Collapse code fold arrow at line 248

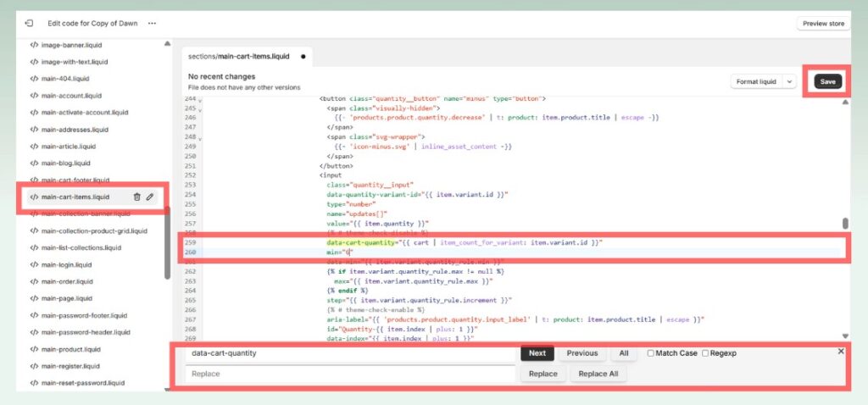pyautogui.click(x=200, y=138)
